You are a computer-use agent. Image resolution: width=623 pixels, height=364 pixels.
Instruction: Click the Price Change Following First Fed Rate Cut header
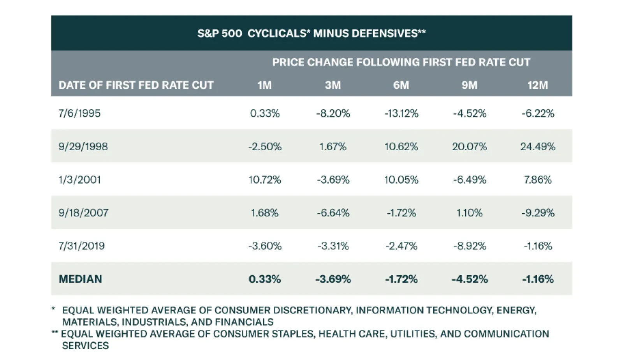[401, 62]
